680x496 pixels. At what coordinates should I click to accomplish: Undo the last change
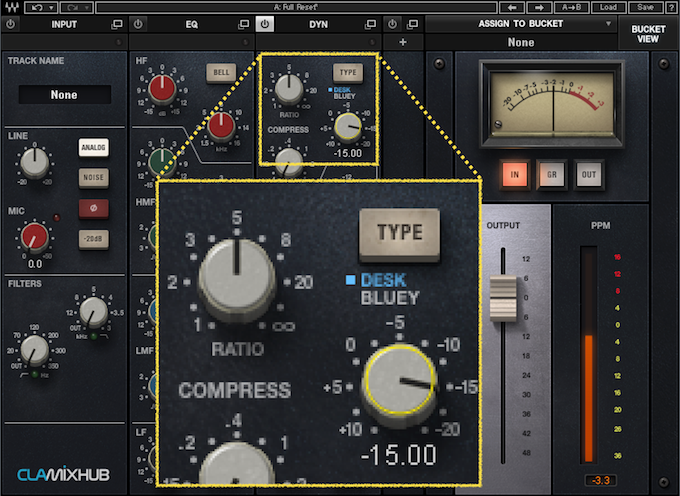[37, 7]
